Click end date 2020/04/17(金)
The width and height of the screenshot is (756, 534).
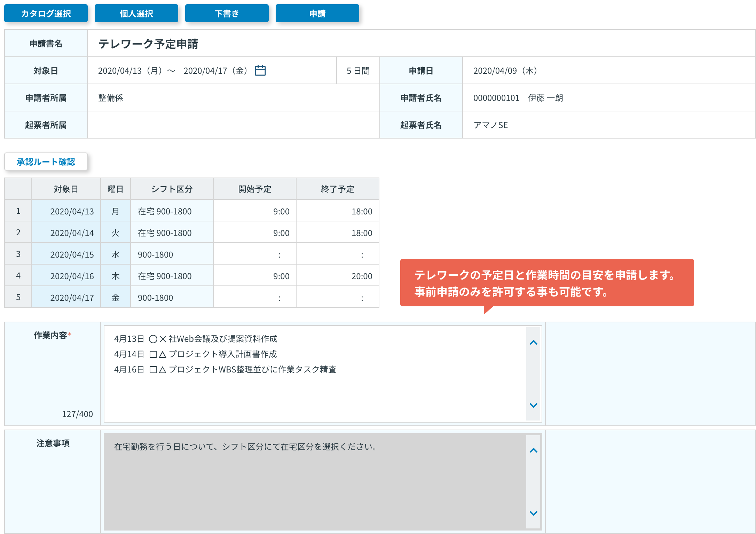215,71
